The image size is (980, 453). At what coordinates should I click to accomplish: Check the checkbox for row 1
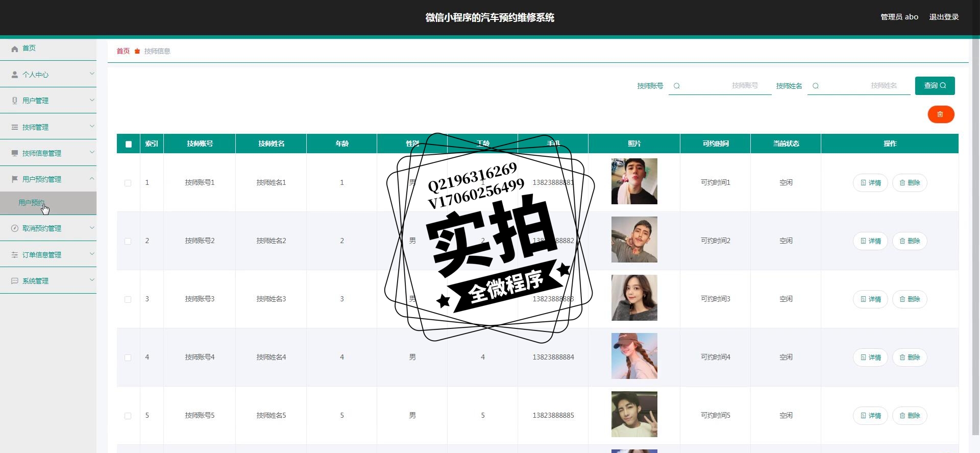(128, 183)
